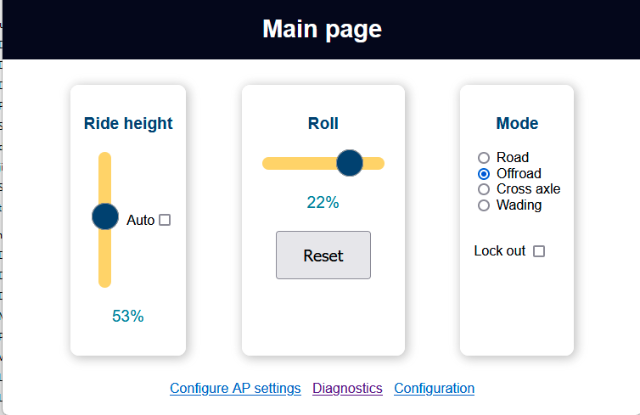
Task: Click the left end of the Roll slider
Action: (x=268, y=163)
